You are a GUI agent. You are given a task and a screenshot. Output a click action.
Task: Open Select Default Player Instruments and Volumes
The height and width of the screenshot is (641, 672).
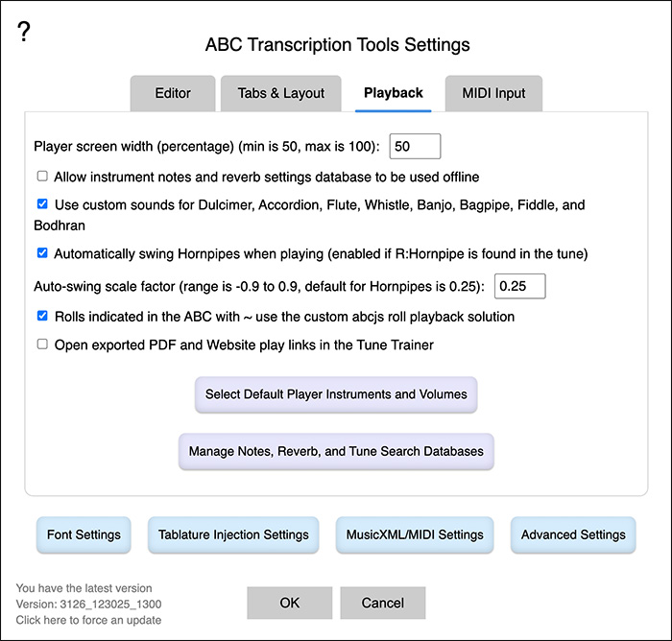click(x=336, y=394)
